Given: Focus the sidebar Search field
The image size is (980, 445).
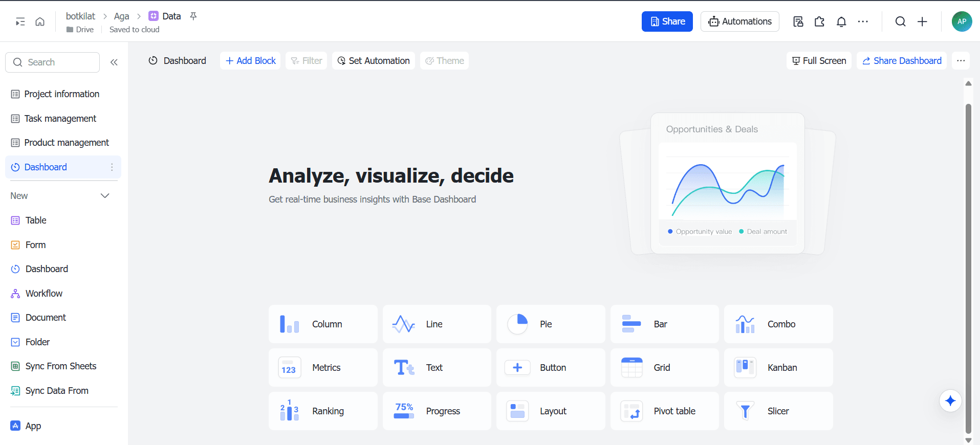Looking at the screenshot, I should 52,62.
